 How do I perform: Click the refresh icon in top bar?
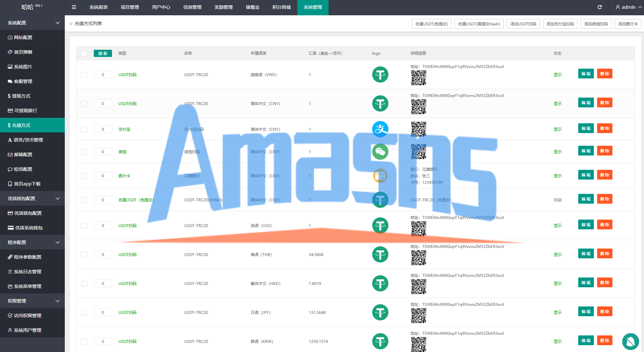point(599,7)
